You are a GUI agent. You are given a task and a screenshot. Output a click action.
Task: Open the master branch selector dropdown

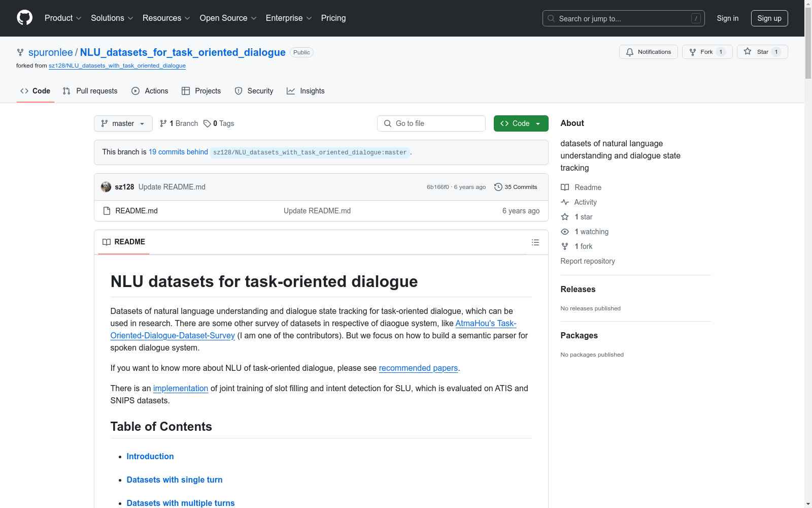pos(123,123)
